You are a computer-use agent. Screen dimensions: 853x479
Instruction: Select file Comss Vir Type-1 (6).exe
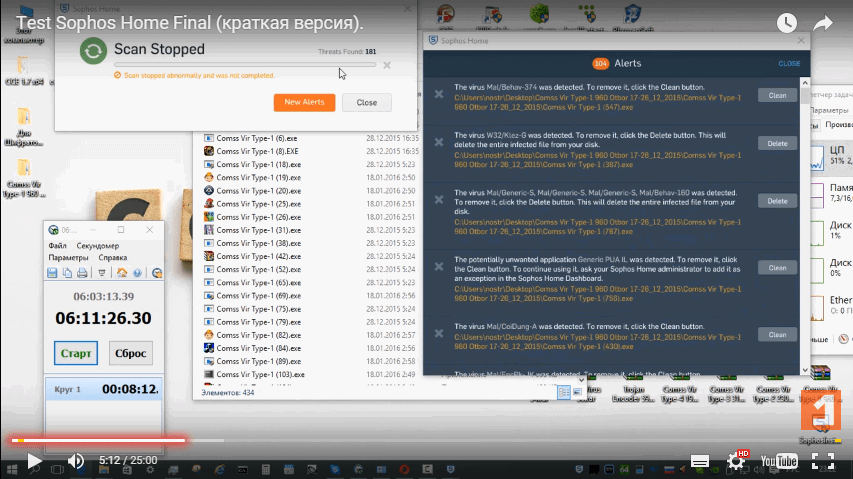[257, 138]
